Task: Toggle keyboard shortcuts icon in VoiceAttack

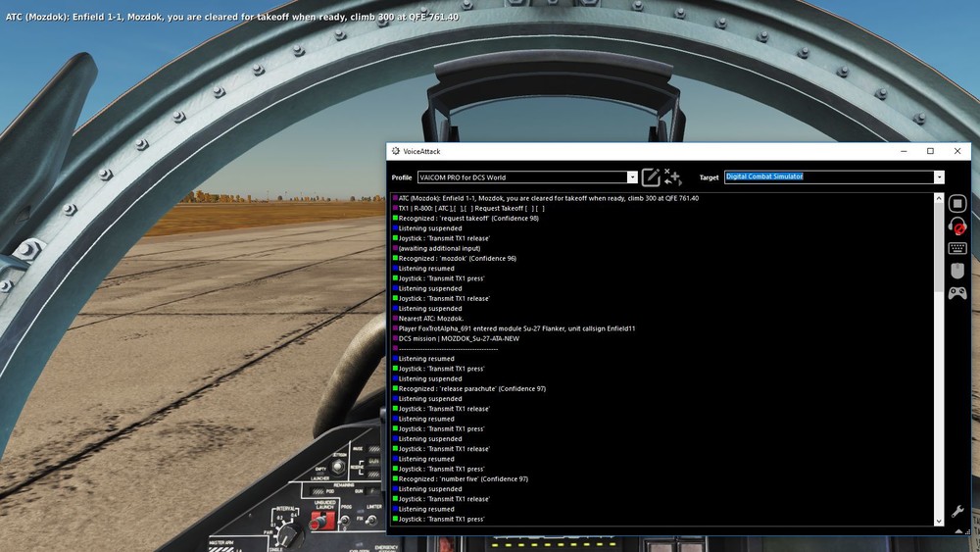Action: pyautogui.click(x=956, y=248)
